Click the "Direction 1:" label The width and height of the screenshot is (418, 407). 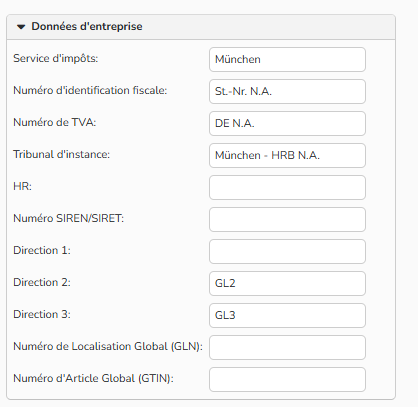pos(42,250)
